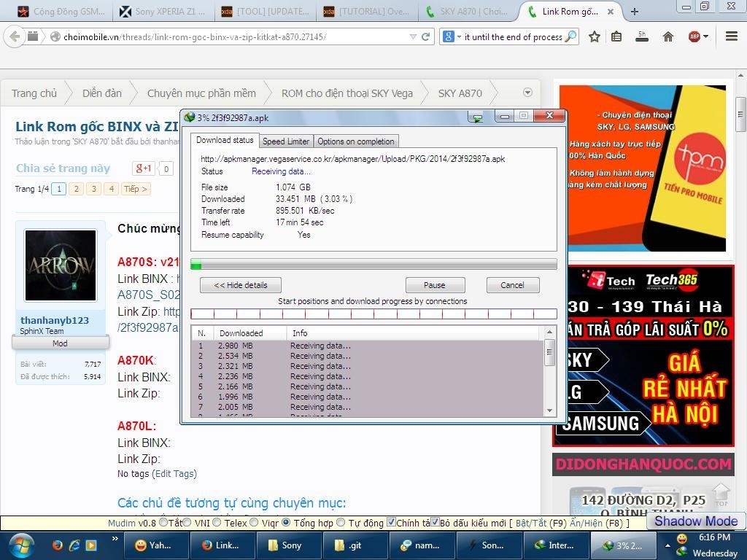The height and width of the screenshot is (560, 747).
Task: Open the address bar history dropdown arrow
Action: [x=413, y=36]
